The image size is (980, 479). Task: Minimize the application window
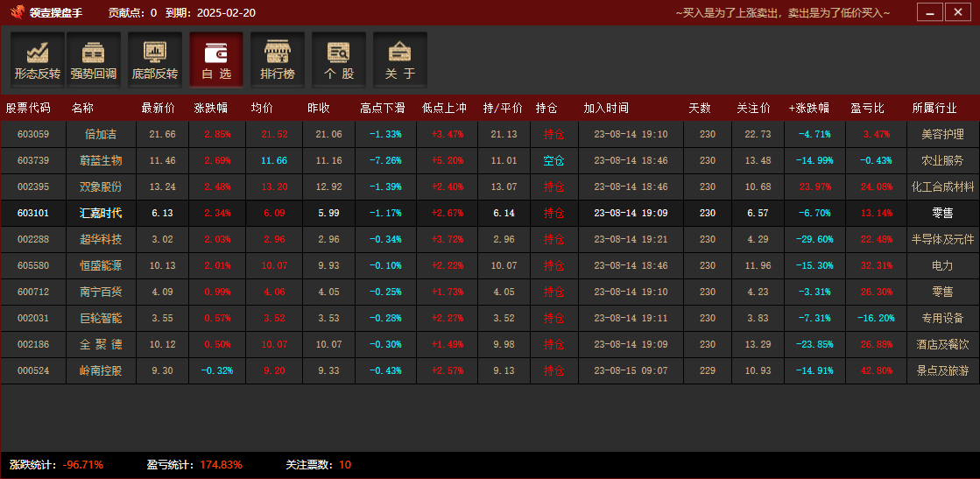pyautogui.click(x=930, y=12)
